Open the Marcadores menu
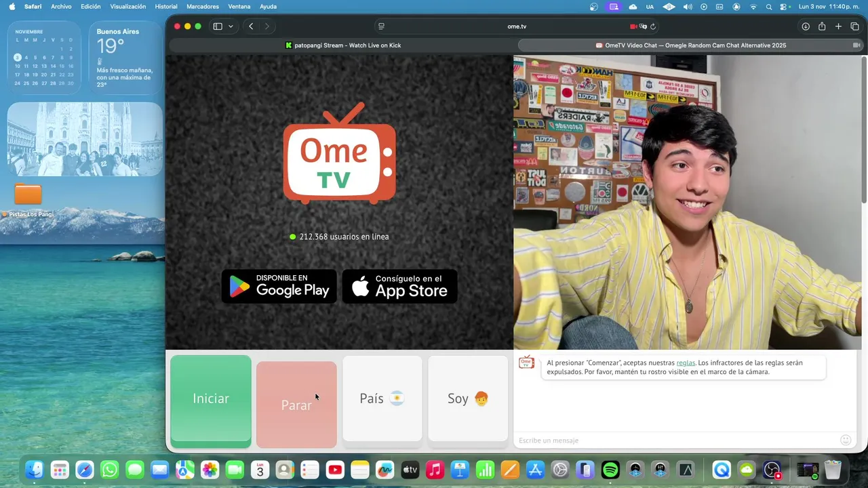The width and height of the screenshot is (868, 488). click(203, 6)
